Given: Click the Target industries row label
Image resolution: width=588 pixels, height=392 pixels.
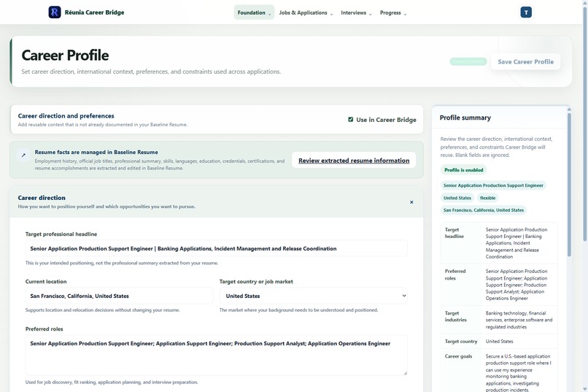Looking at the screenshot, I should pos(456,317).
